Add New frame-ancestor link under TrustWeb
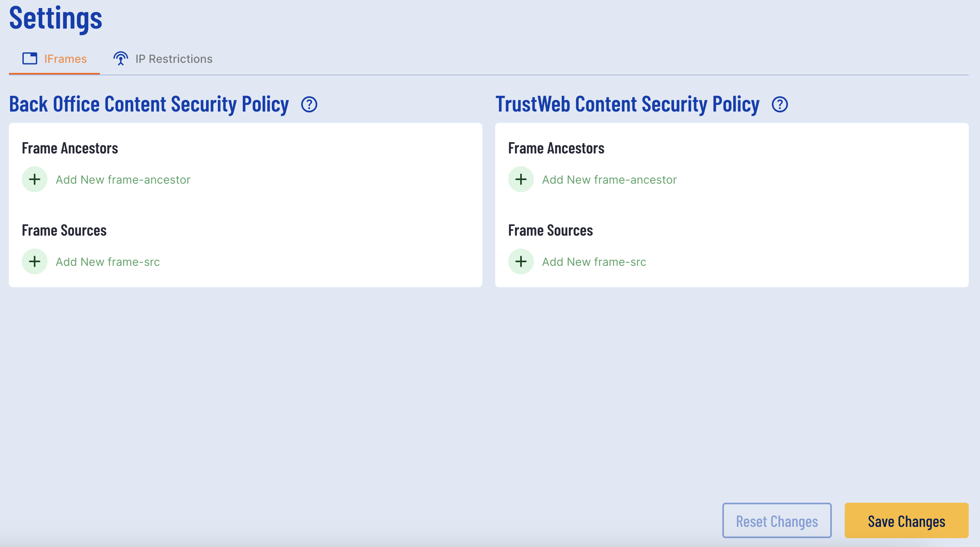The width and height of the screenshot is (980, 547). (610, 180)
